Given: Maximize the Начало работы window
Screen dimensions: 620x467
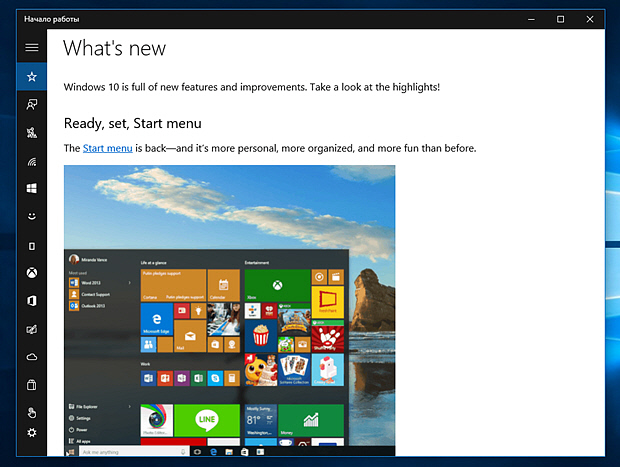Looking at the screenshot, I should click(x=560, y=19).
